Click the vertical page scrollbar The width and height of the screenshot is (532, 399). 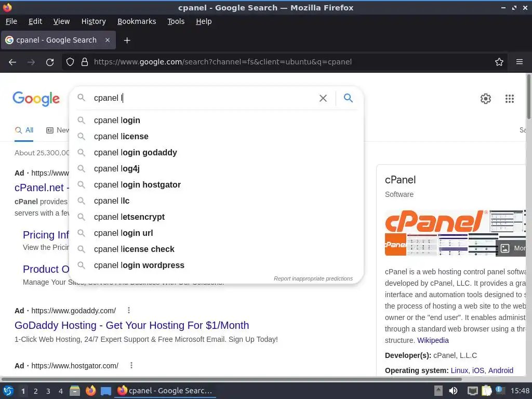coord(528,96)
